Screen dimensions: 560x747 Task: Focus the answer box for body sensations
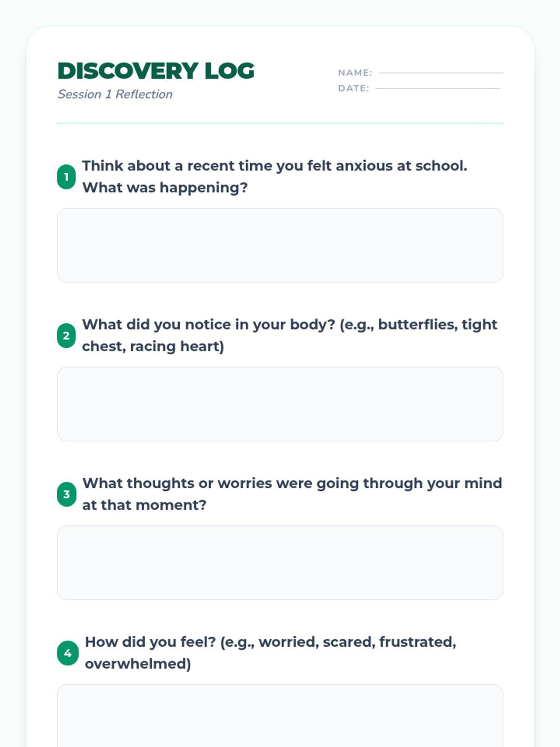pos(280,404)
